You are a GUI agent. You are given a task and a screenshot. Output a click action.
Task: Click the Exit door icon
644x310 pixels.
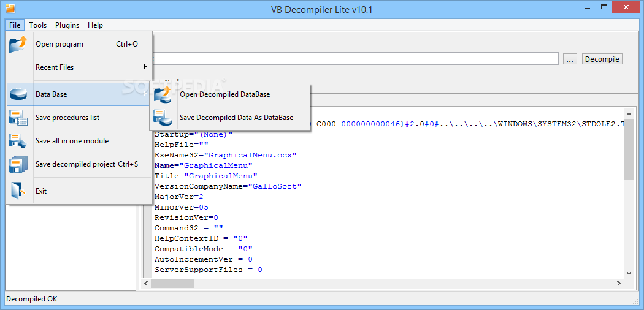(x=18, y=191)
